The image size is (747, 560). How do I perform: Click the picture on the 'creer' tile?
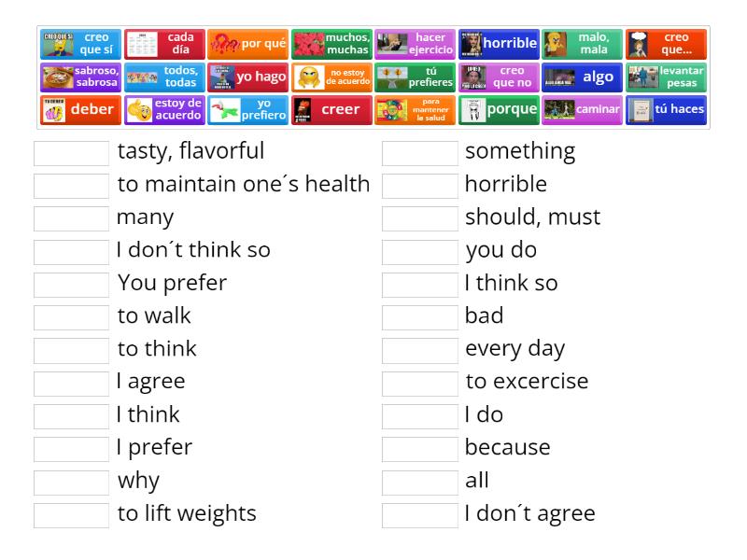point(303,110)
